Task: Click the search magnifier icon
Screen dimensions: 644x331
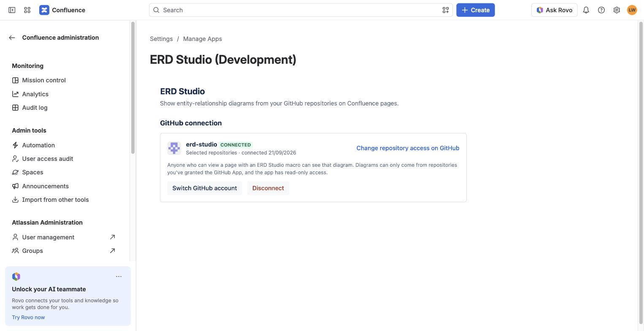Action: (x=156, y=10)
